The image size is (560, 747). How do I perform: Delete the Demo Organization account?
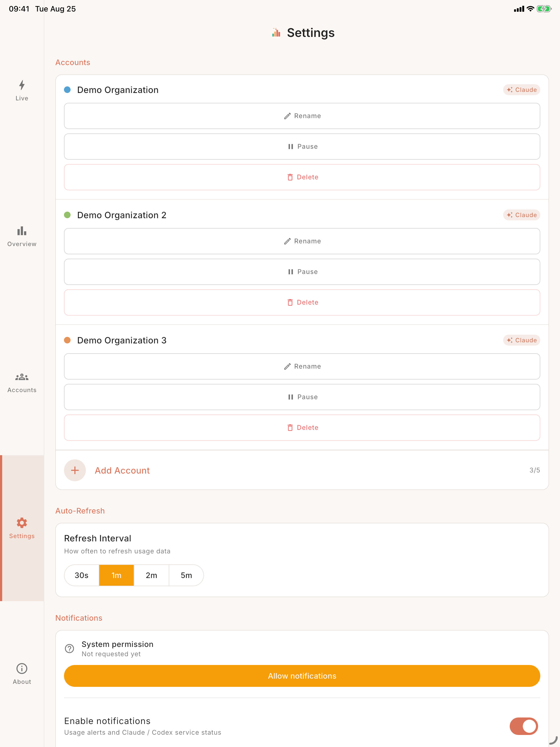(x=302, y=177)
